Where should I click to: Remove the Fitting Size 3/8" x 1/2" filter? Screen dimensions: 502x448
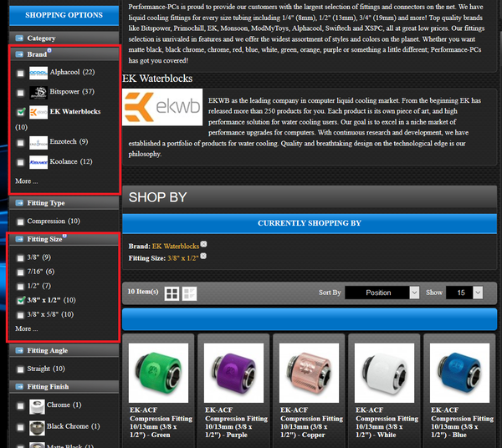(x=203, y=257)
